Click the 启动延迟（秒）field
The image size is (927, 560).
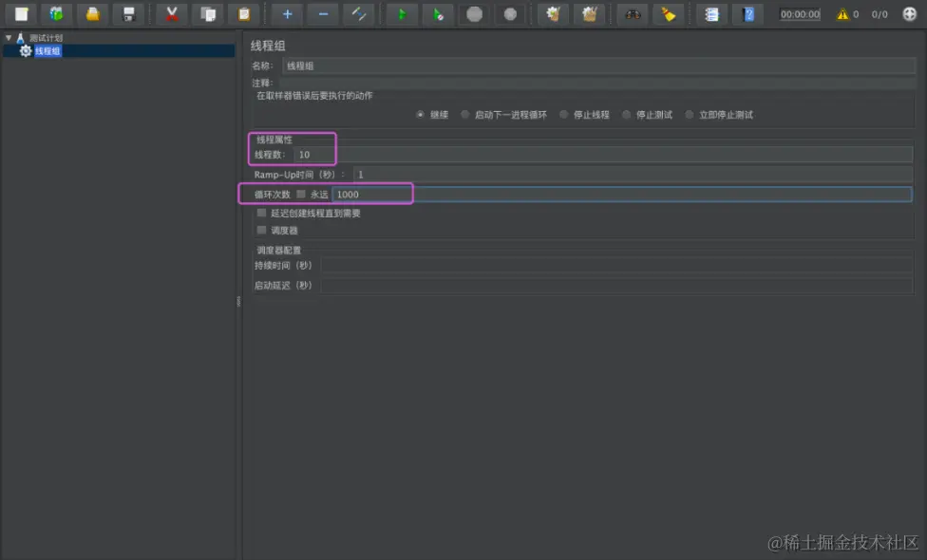[x=616, y=286]
